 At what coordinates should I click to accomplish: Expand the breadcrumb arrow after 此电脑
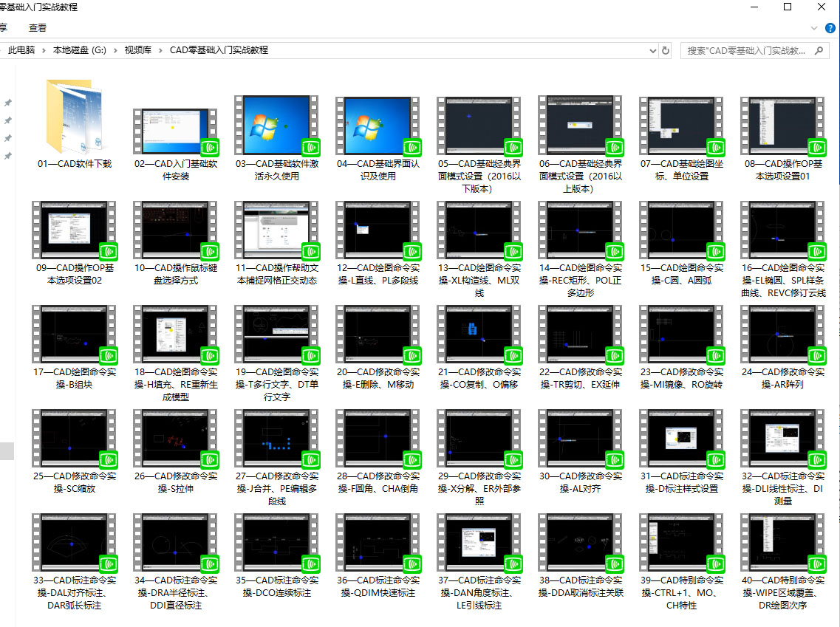point(44,50)
